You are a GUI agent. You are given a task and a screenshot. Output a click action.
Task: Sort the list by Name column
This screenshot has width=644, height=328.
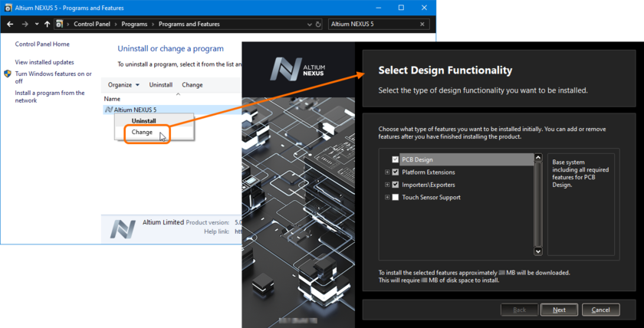coord(112,99)
